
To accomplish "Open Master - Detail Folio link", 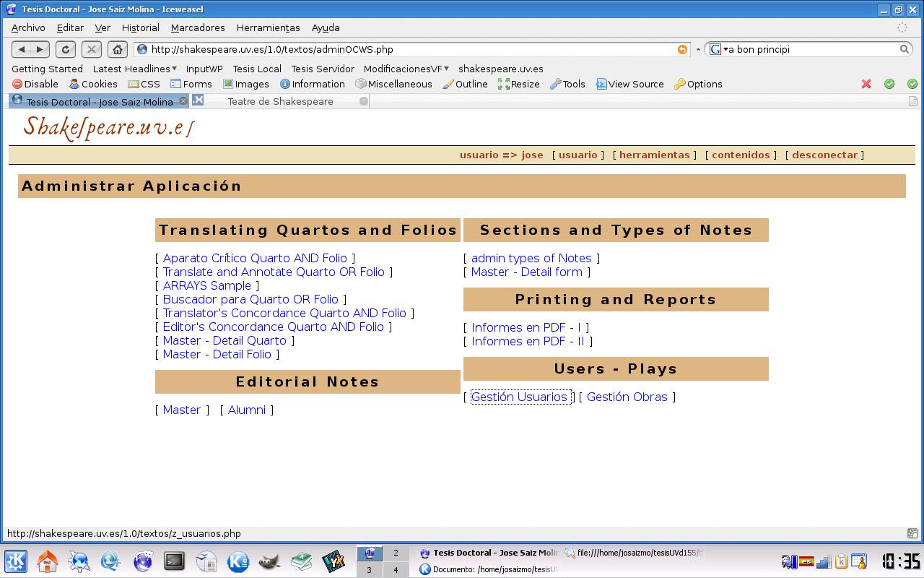I will pos(217,354).
